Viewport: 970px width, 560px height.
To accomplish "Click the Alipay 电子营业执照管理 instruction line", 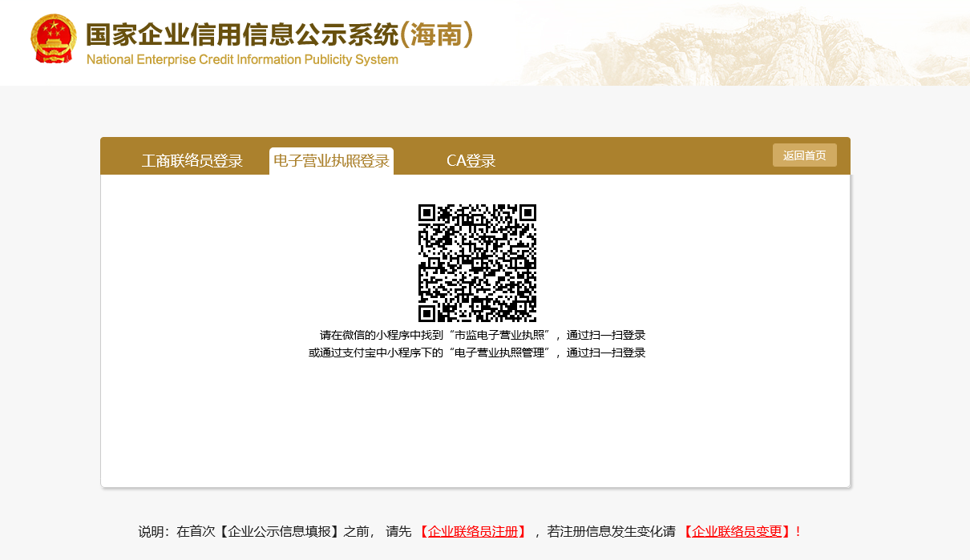I will [477, 353].
